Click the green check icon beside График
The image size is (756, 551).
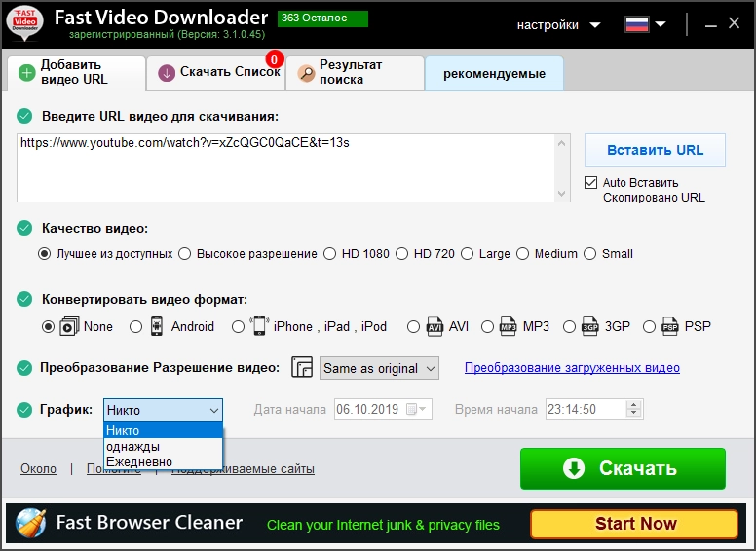[24, 410]
